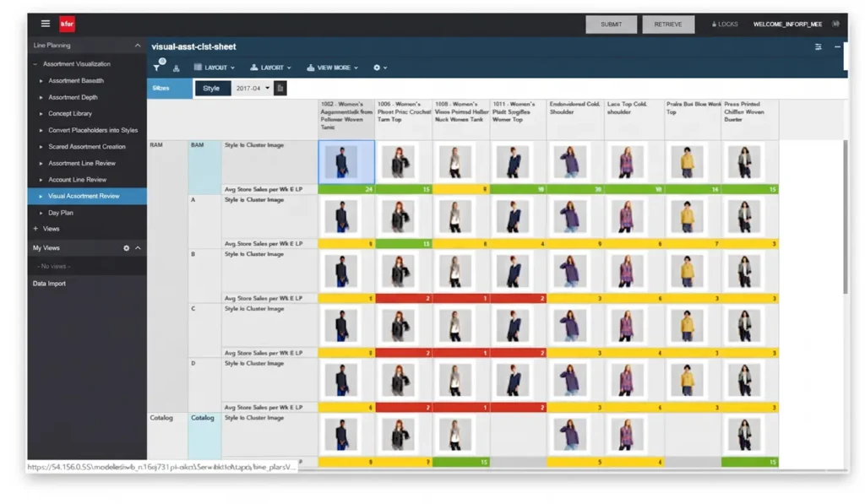
Task: Click the green cell showing 24 in BAM row
Action: click(x=345, y=189)
